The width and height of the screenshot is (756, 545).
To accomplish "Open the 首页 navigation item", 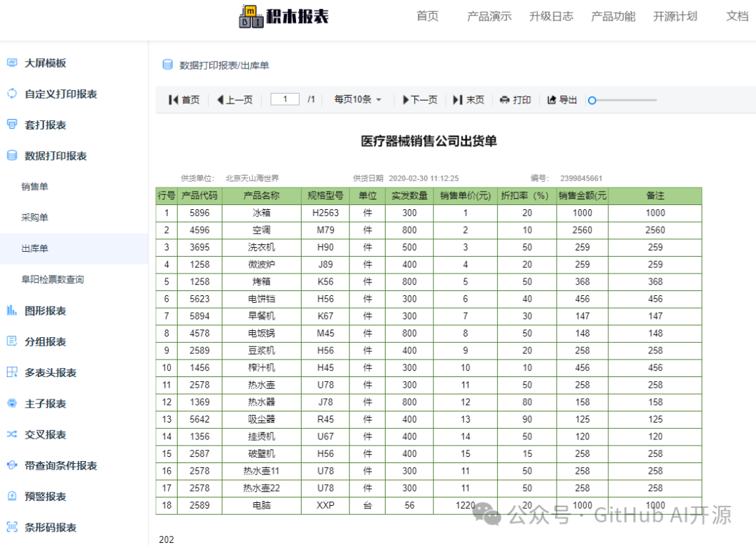I will pyautogui.click(x=428, y=16).
